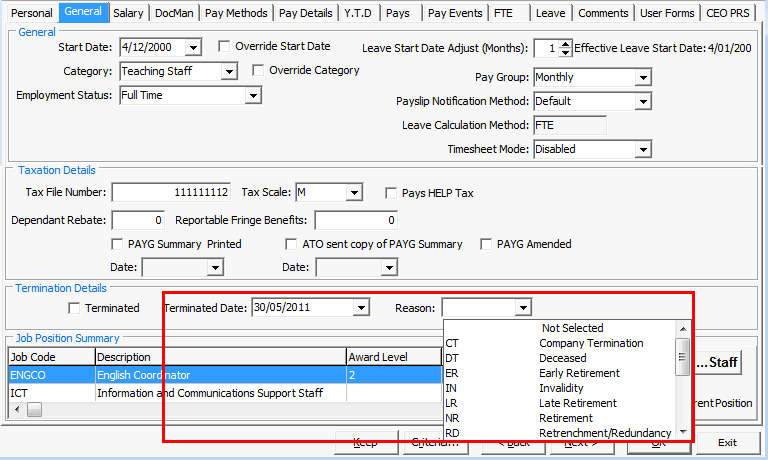The height and width of the screenshot is (460, 768).
Task: Tick PAYG Summary Printed checkbox
Action: [117, 244]
